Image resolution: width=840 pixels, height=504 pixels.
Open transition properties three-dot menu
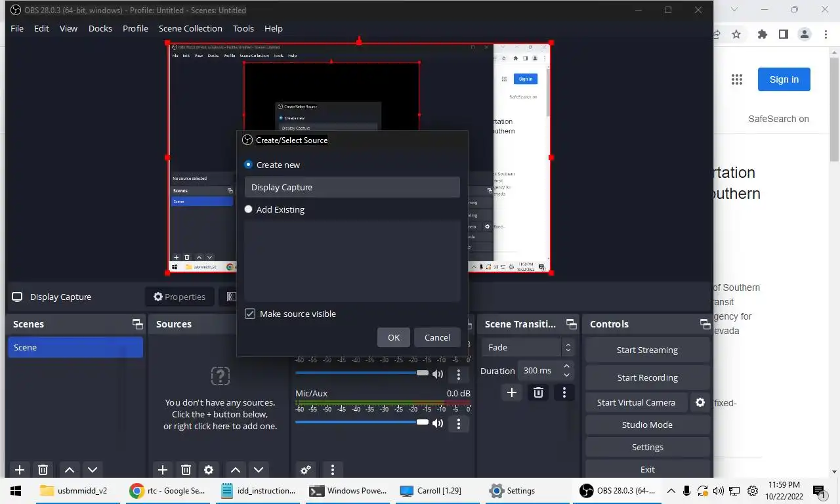[564, 392]
